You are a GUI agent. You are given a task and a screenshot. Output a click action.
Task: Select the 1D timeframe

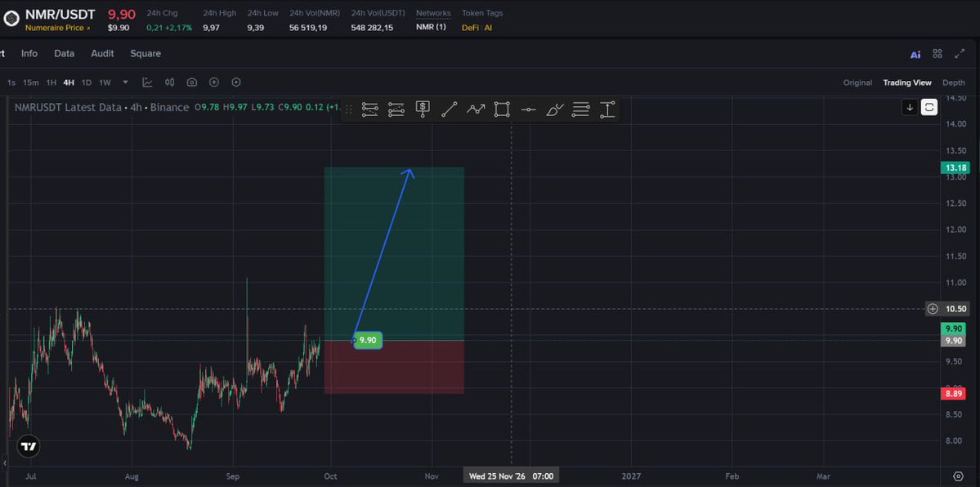87,83
